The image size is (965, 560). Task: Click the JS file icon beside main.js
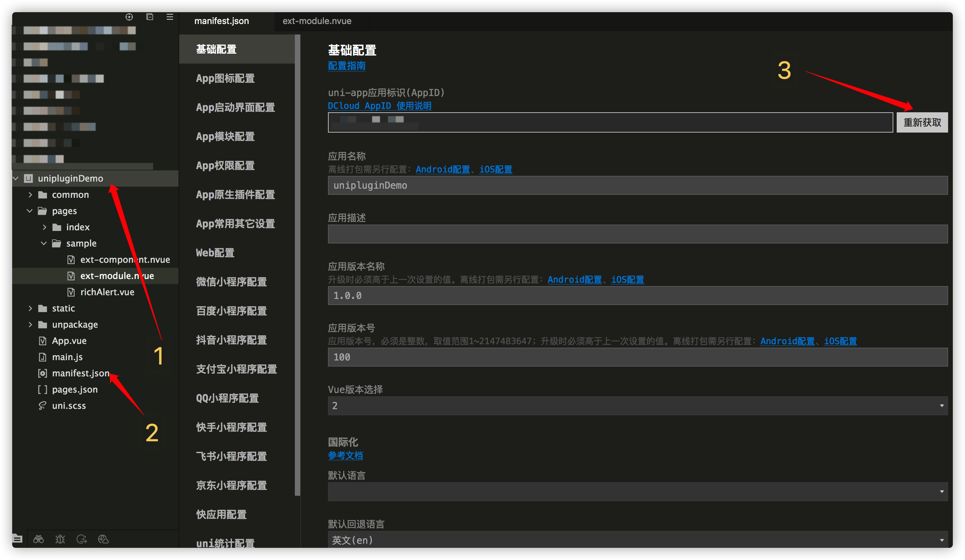point(43,357)
